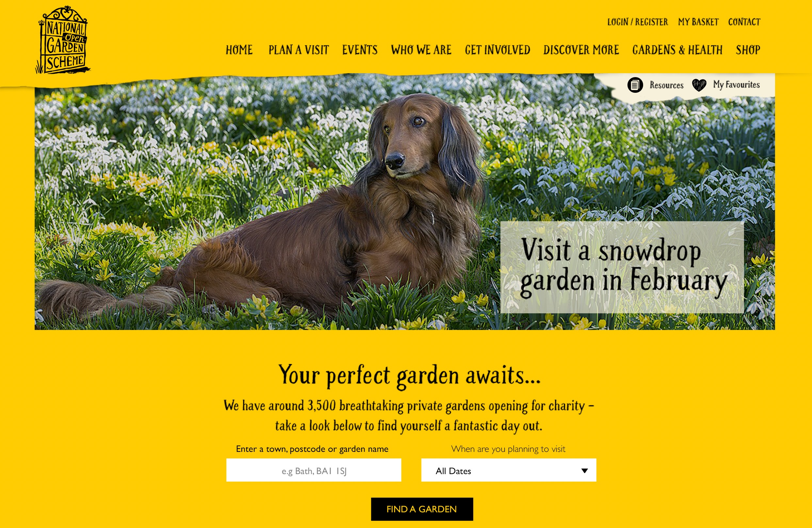
Task: Select Who We Are in navigation
Action: coord(421,50)
